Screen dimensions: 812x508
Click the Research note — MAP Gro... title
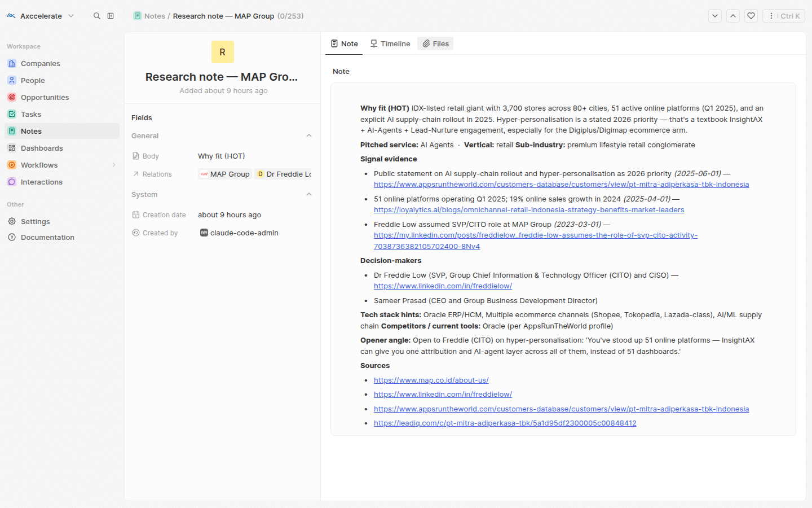222,77
